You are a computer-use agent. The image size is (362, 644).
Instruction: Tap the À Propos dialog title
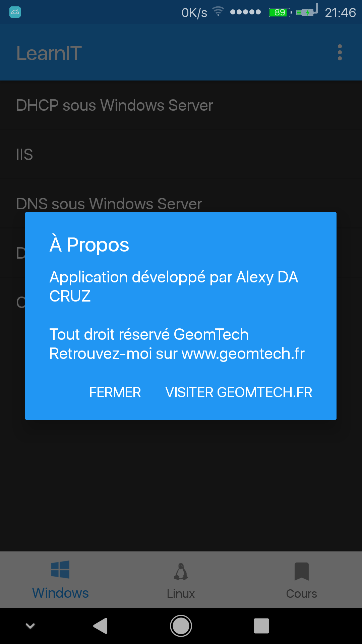click(x=89, y=245)
